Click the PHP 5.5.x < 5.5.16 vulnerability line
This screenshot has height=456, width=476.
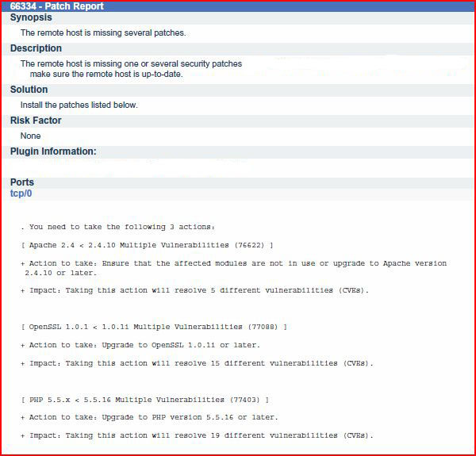pos(145,400)
